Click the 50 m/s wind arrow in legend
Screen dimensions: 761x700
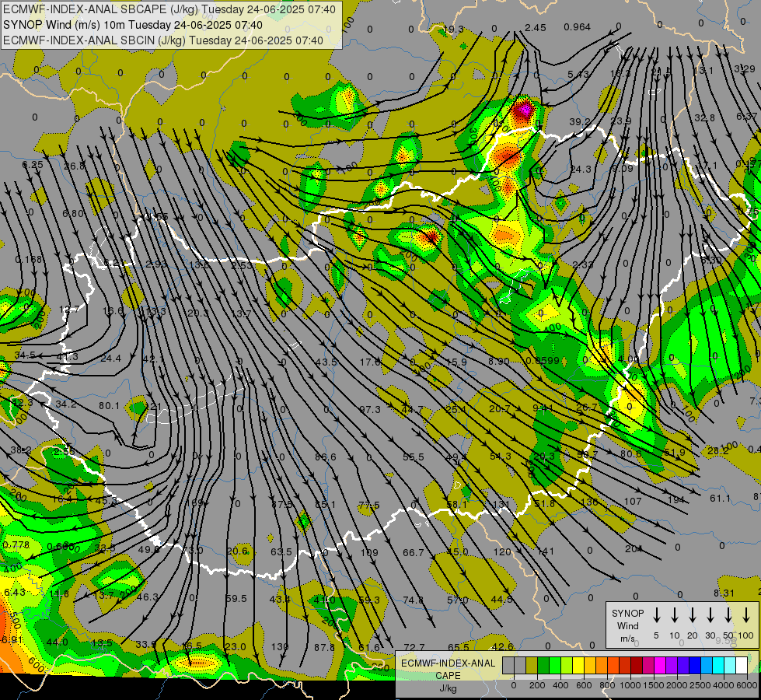728,615
